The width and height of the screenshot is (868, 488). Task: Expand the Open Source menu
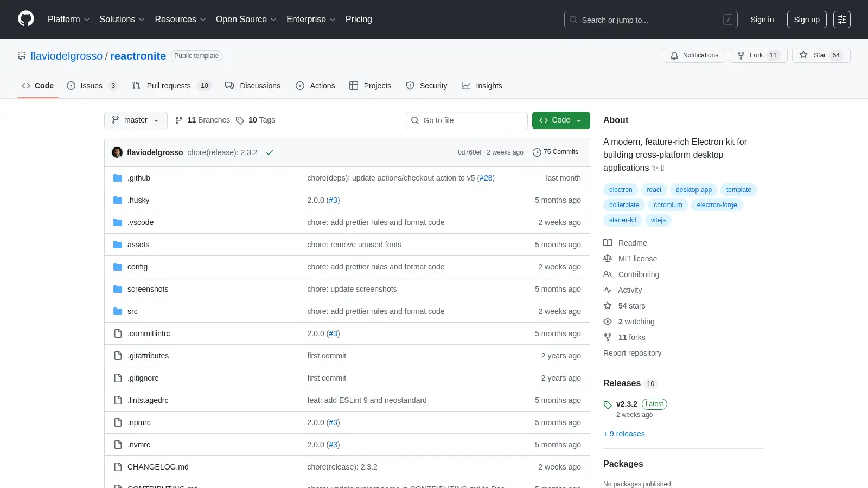click(246, 20)
